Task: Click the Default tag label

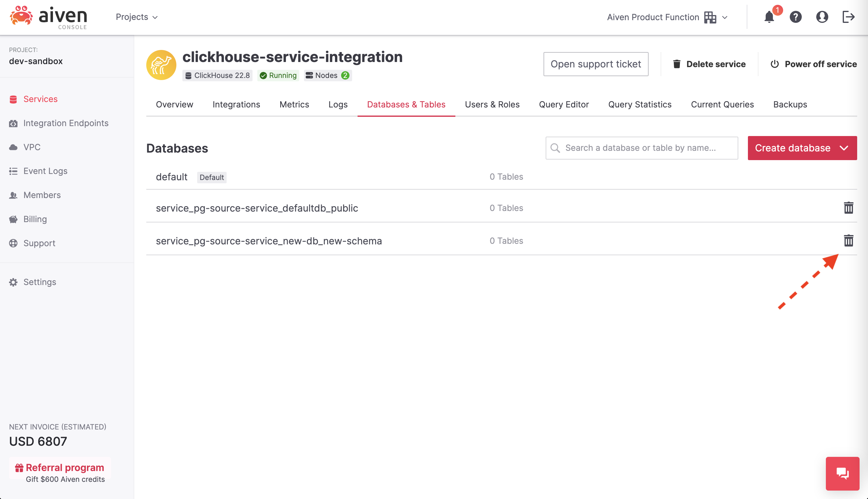Action: point(211,177)
